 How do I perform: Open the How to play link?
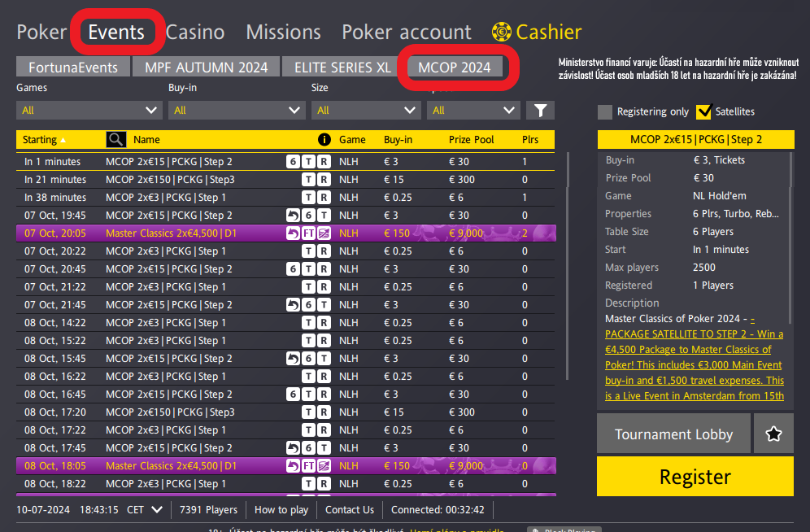click(281, 510)
